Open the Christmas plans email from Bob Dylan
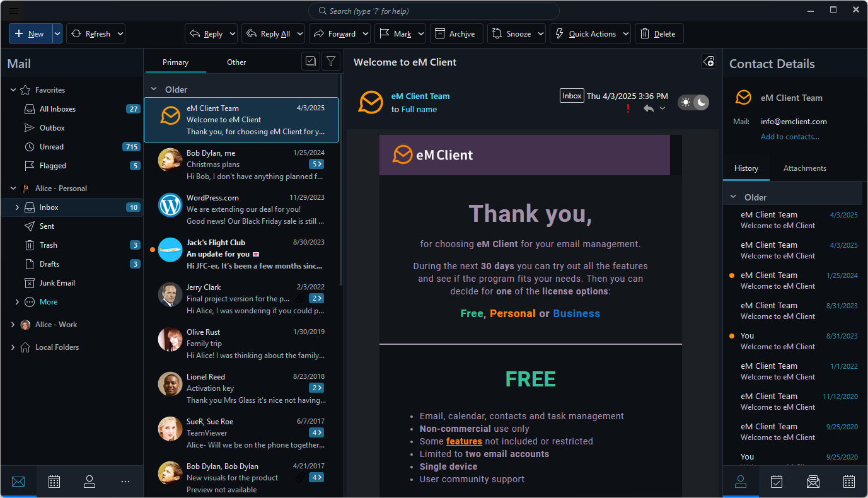 click(x=241, y=165)
